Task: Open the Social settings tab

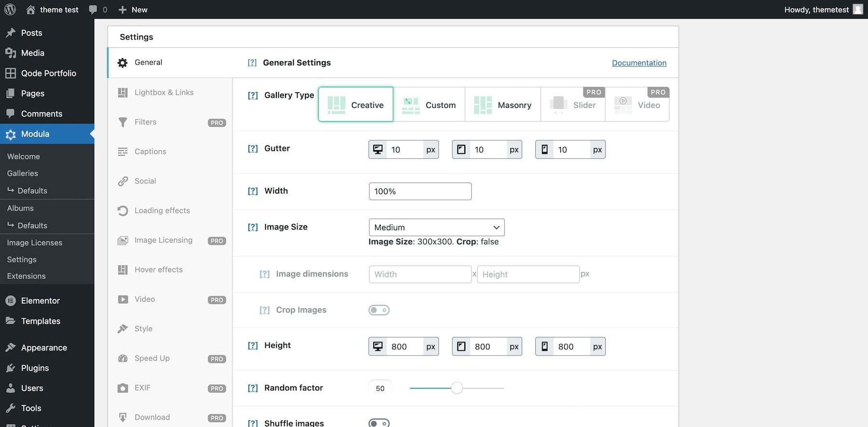Action: 170,181
